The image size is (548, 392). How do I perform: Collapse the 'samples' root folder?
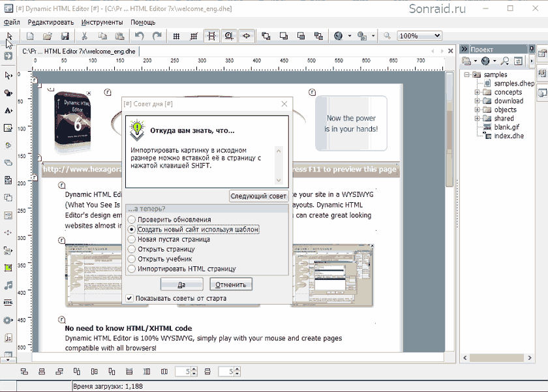tap(467, 75)
